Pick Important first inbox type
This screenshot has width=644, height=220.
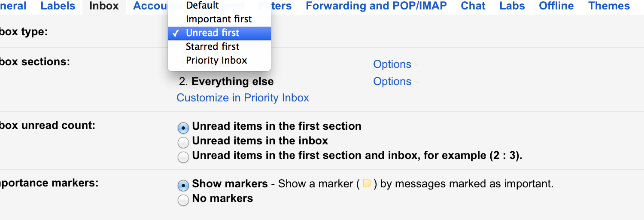point(219,19)
